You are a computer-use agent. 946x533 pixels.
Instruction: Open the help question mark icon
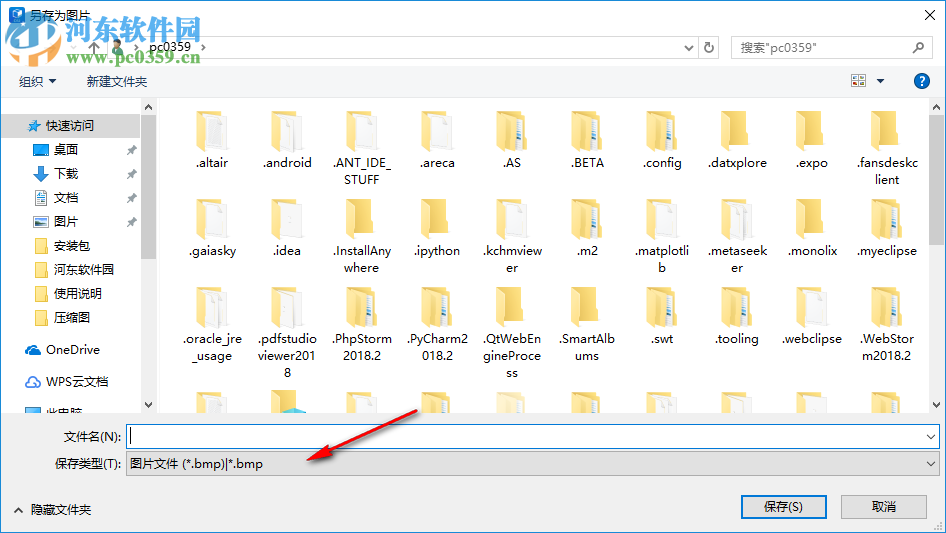click(921, 81)
